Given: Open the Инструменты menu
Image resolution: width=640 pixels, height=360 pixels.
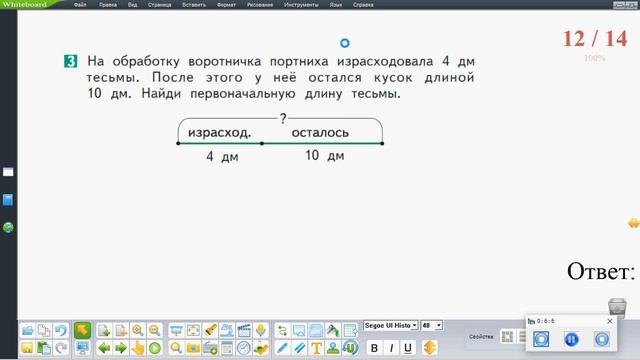Looking at the screenshot, I should (x=301, y=5).
